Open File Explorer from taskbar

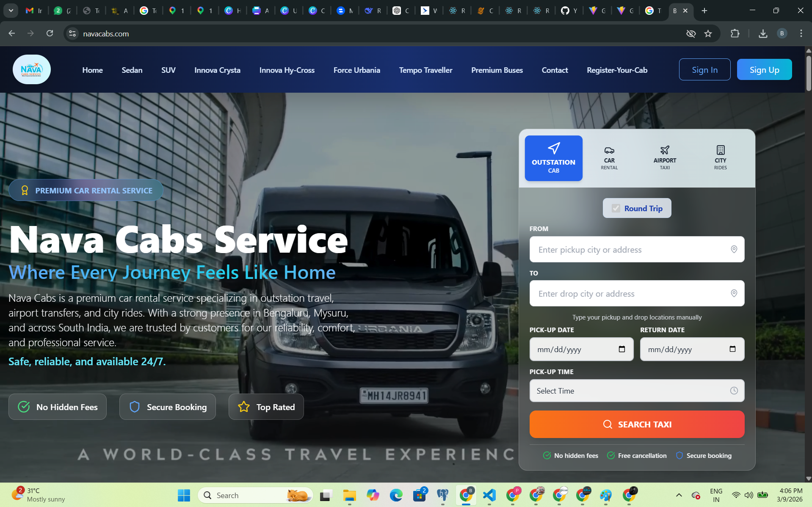point(349,495)
